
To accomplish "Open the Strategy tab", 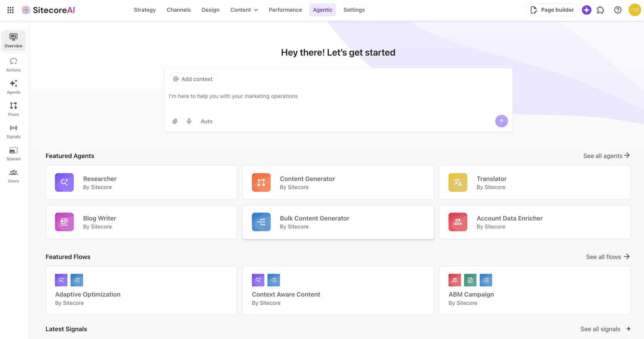I will (x=145, y=10).
